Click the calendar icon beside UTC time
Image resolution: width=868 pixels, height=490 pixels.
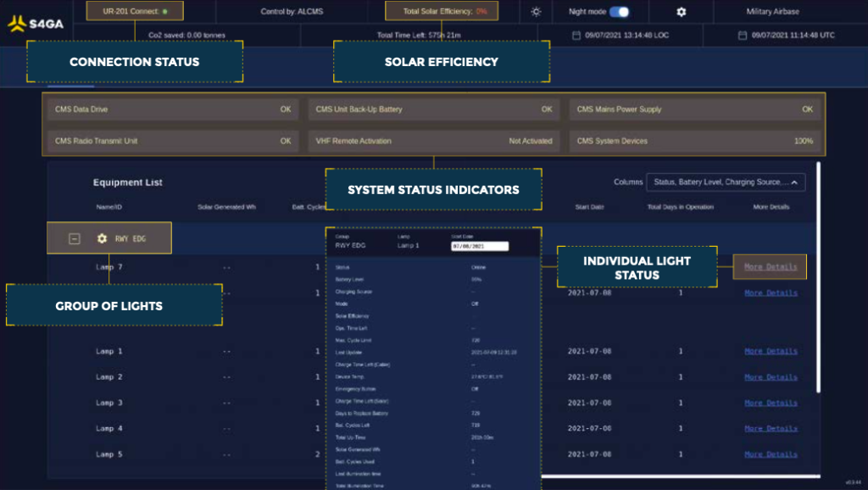pos(743,35)
